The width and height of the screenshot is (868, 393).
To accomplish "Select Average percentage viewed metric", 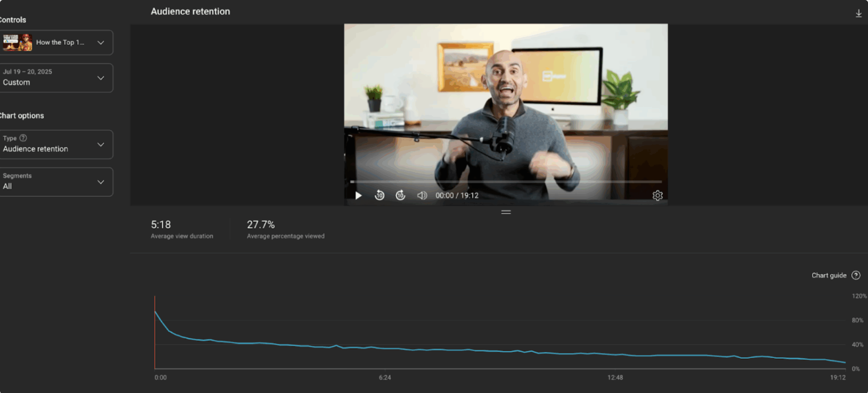I will 285,229.
